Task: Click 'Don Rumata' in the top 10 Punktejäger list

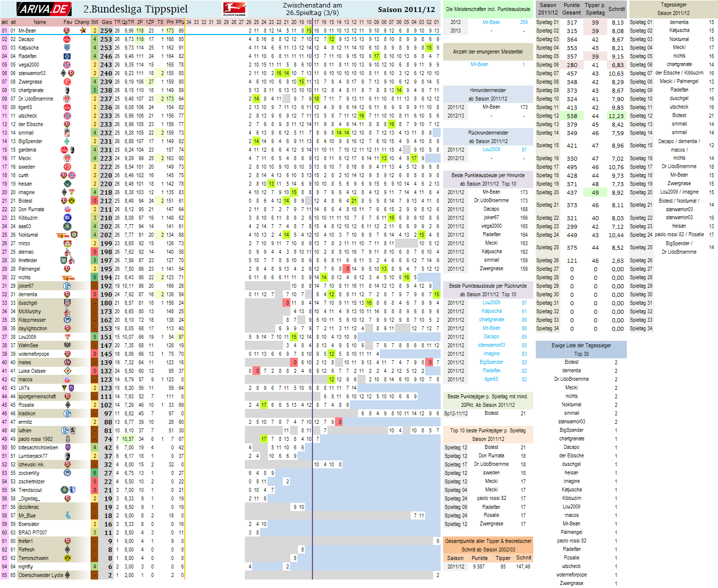Action: [491, 456]
